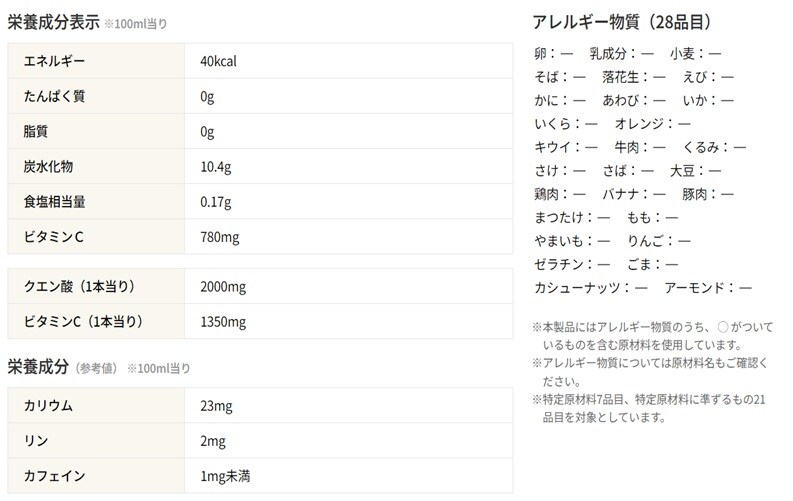The width and height of the screenshot is (793, 501).
Task: Click the 40kcal energy value
Action: [218, 62]
